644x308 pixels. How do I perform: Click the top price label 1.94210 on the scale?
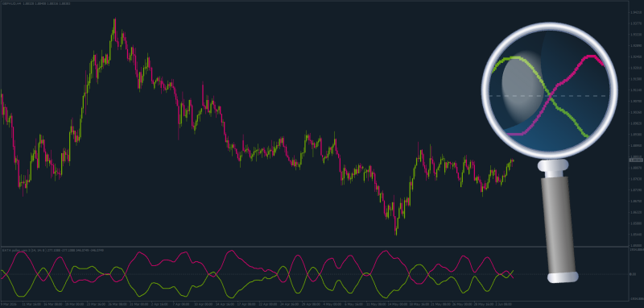click(635, 12)
